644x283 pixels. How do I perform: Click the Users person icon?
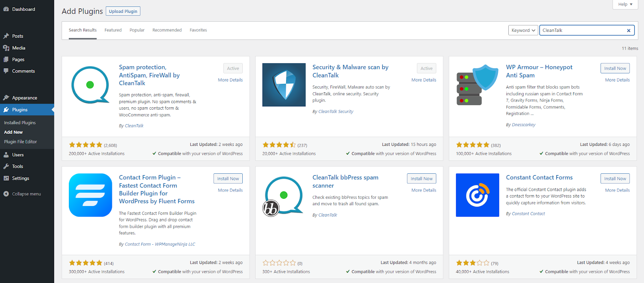pos(6,155)
